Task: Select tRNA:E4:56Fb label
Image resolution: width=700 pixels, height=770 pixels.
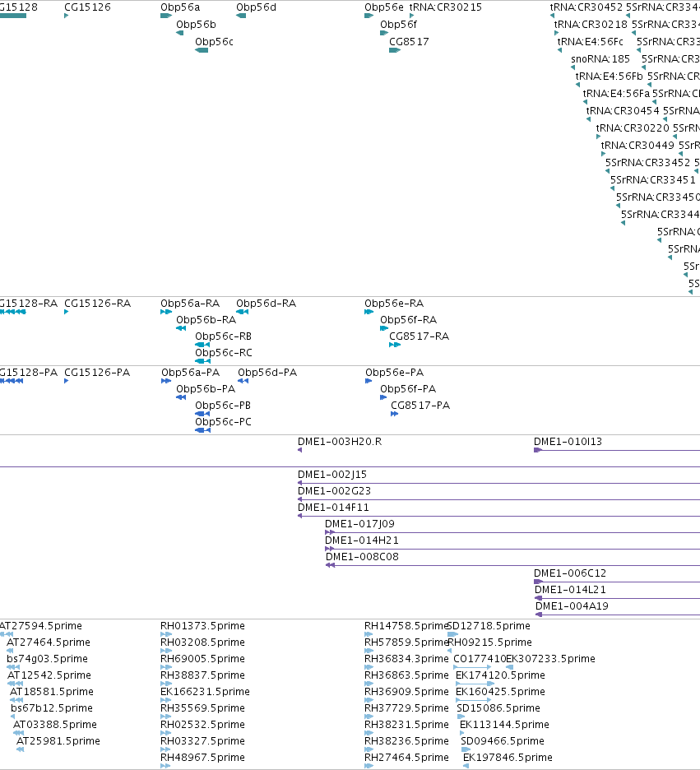Action: [x=610, y=77]
